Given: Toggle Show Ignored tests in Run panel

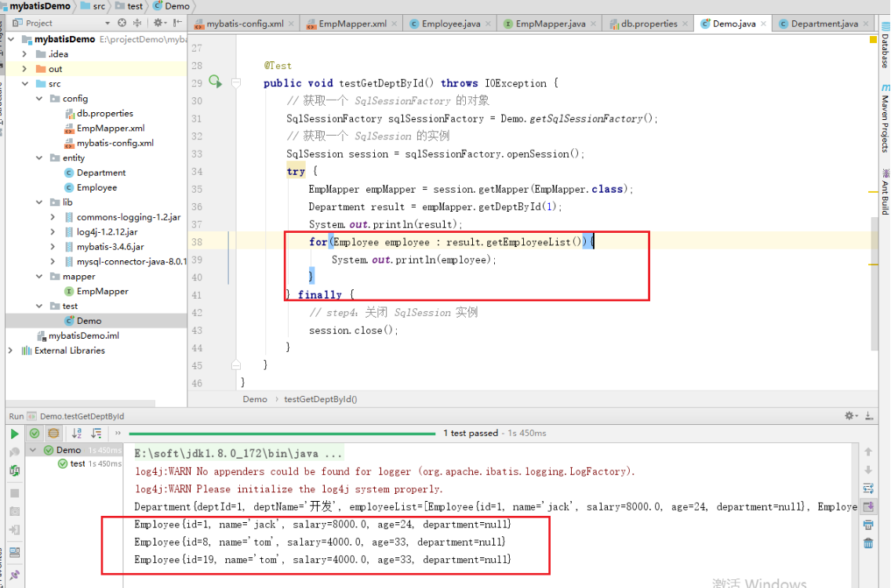Looking at the screenshot, I should pos(53,434).
